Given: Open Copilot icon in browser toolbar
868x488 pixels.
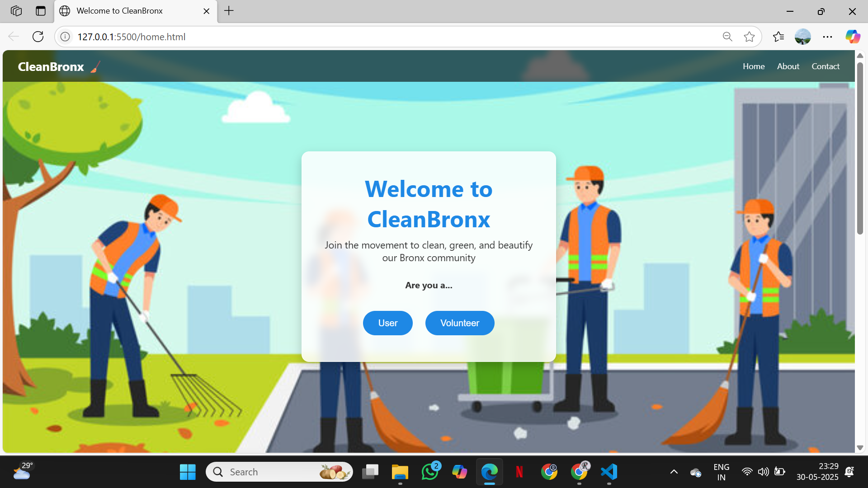Looking at the screenshot, I should (853, 37).
